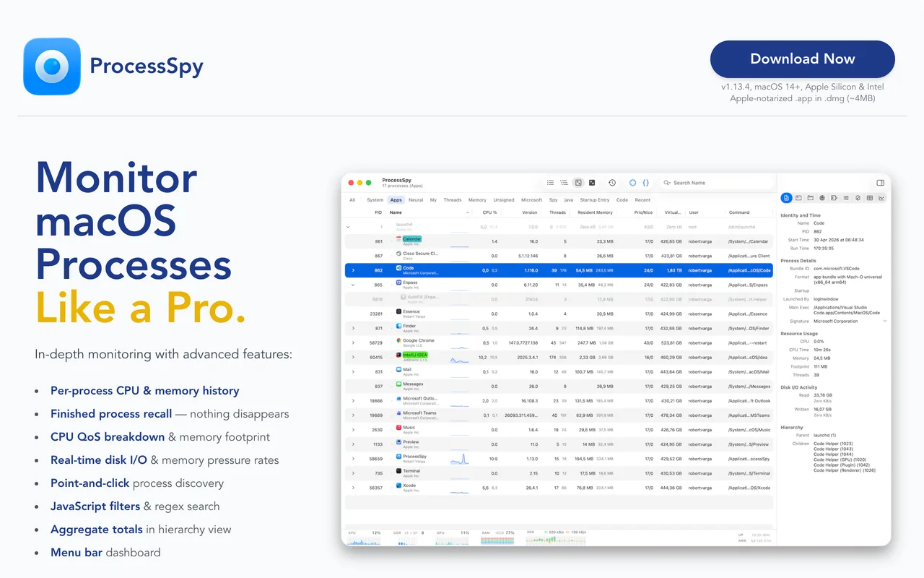Open the inspector folder tab icon

811,198
